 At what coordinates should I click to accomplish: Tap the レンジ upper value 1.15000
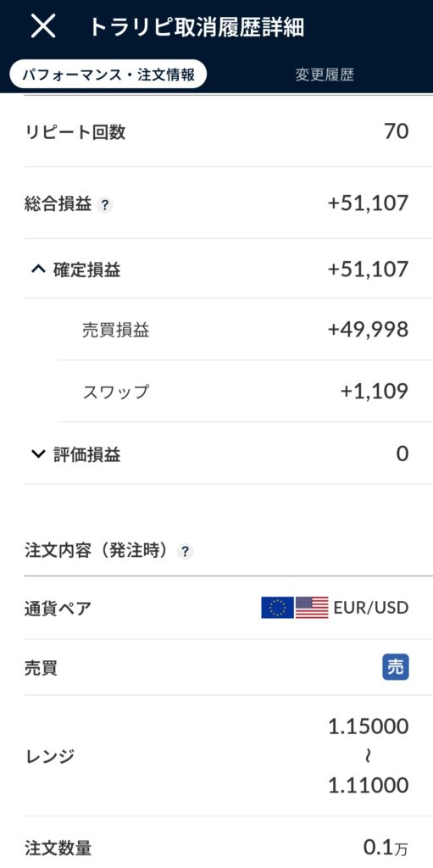369,726
